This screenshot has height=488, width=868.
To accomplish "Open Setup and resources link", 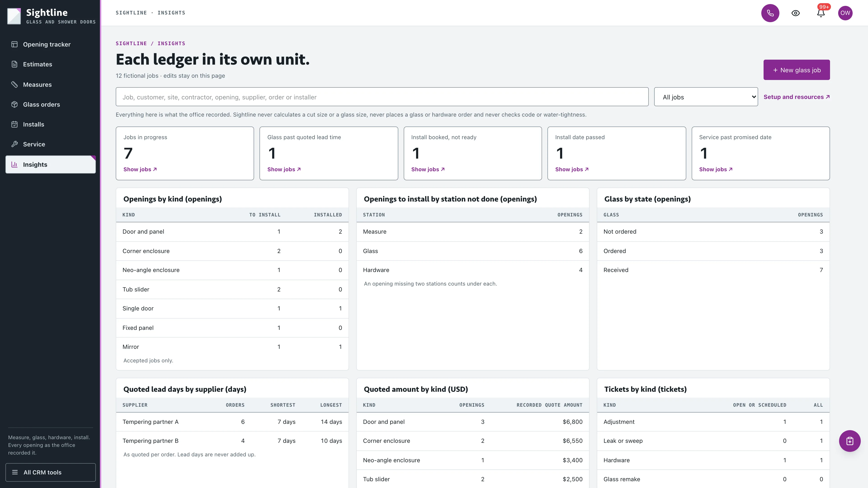I will 797,97.
